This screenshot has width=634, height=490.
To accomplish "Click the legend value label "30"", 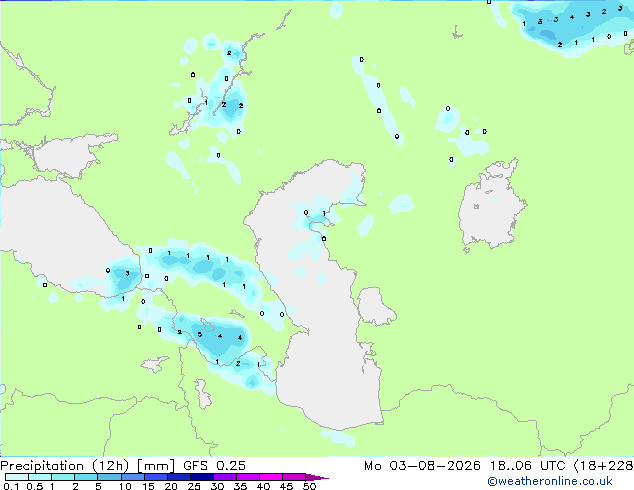I will coord(217,486).
